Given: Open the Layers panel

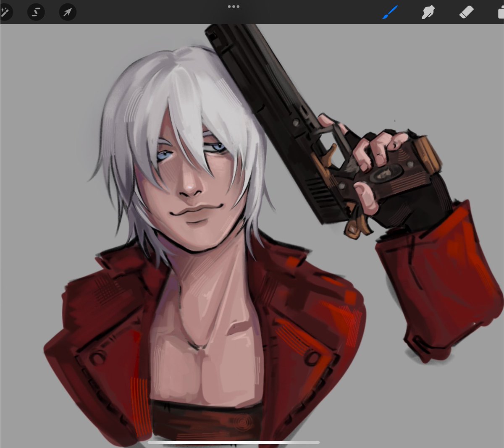Looking at the screenshot, I should [x=501, y=12].
